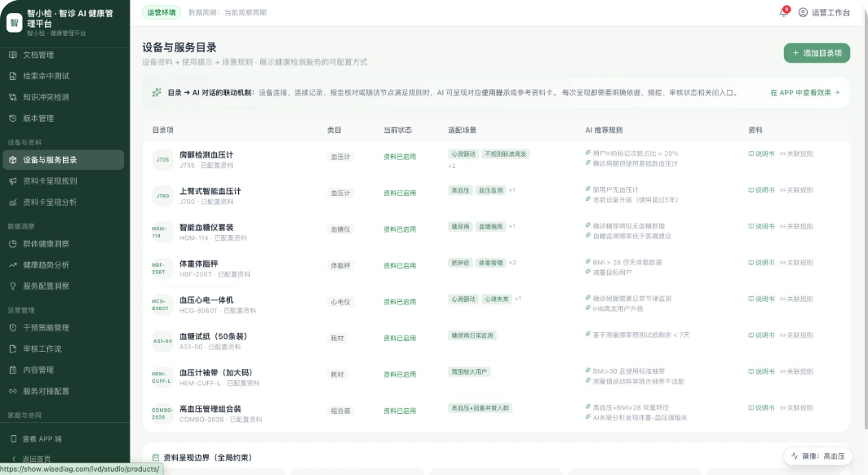Expand +2 scenes for 体重体脂秤
This screenshot has height=475, width=868.
(512, 263)
